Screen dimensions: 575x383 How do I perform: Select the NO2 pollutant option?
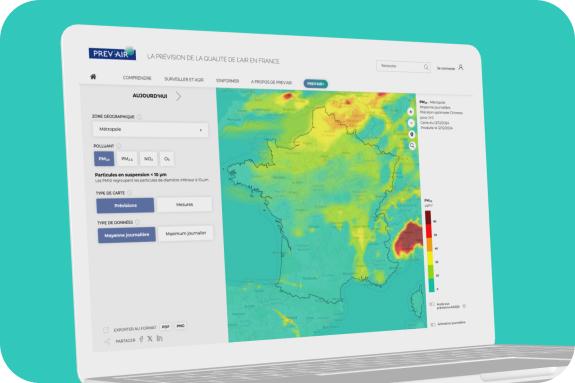(x=149, y=159)
